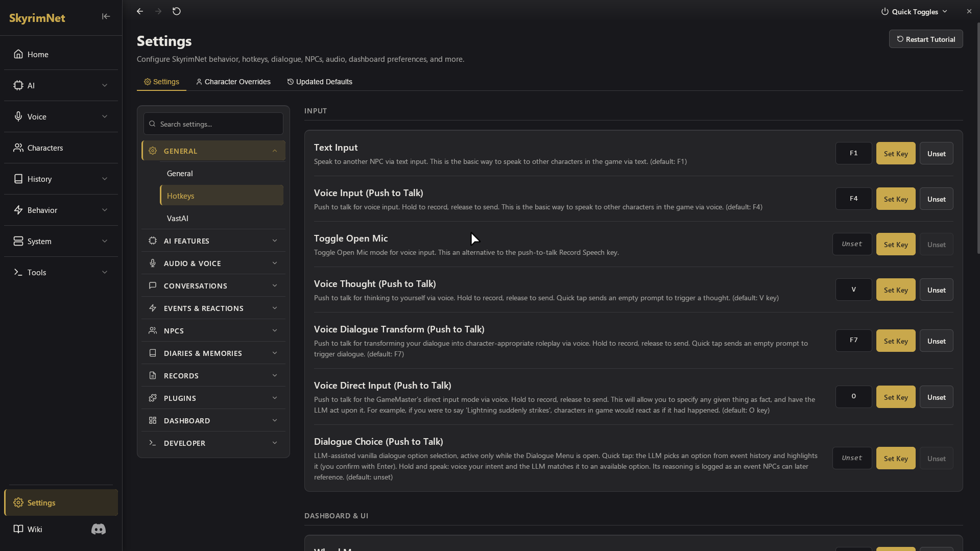This screenshot has height=551, width=980.
Task: Collapse the GENERAL settings category chevron
Action: pyautogui.click(x=275, y=151)
